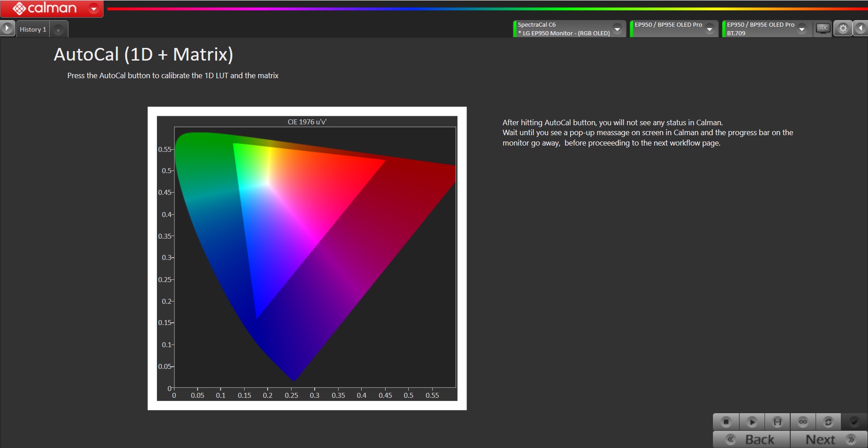Screen dimensions: 868x448
Task: Click the checkmark icon in control bar
Action: pos(854,422)
